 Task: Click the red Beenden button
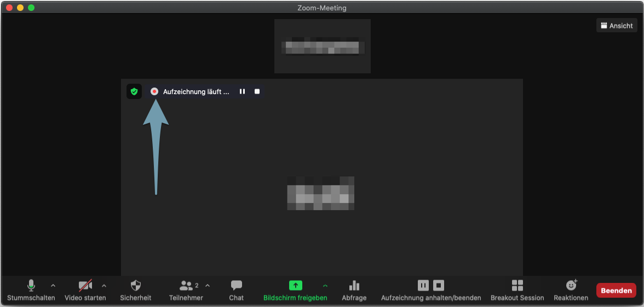click(x=616, y=291)
